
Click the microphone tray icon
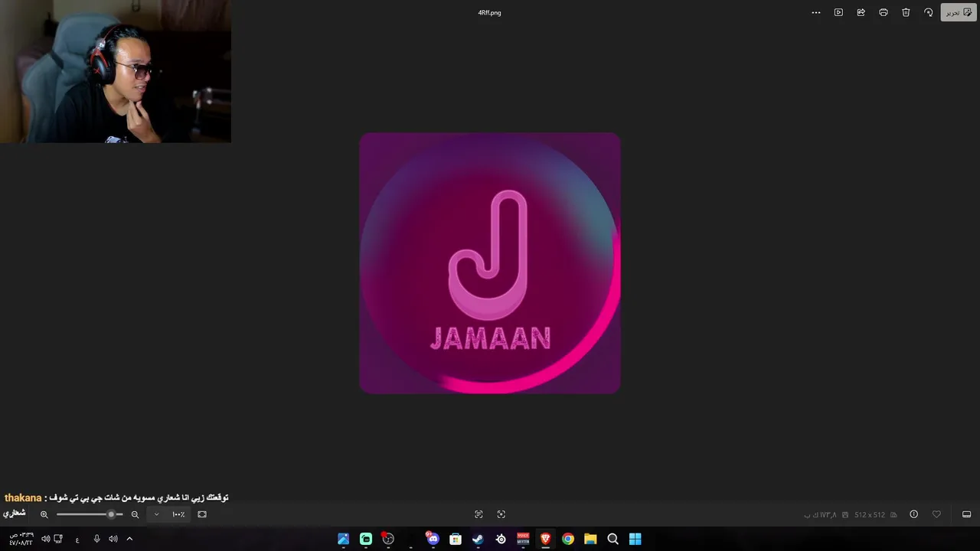pos(96,539)
